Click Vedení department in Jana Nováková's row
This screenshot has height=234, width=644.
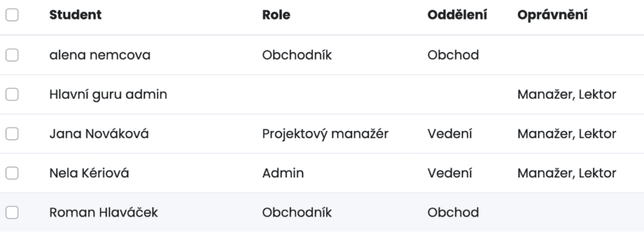[450, 134]
